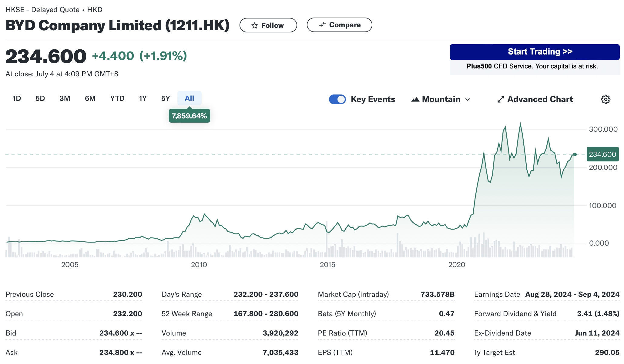Viewport: 624px width, 364px height.
Task: Select the YTD range tab
Action: click(x=117, y=98)
